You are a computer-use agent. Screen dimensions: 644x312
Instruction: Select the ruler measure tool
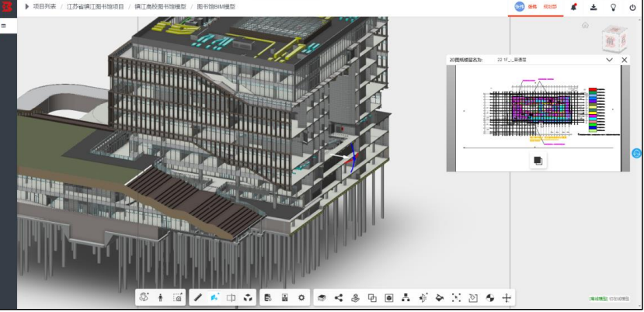[x=198, y=297]
